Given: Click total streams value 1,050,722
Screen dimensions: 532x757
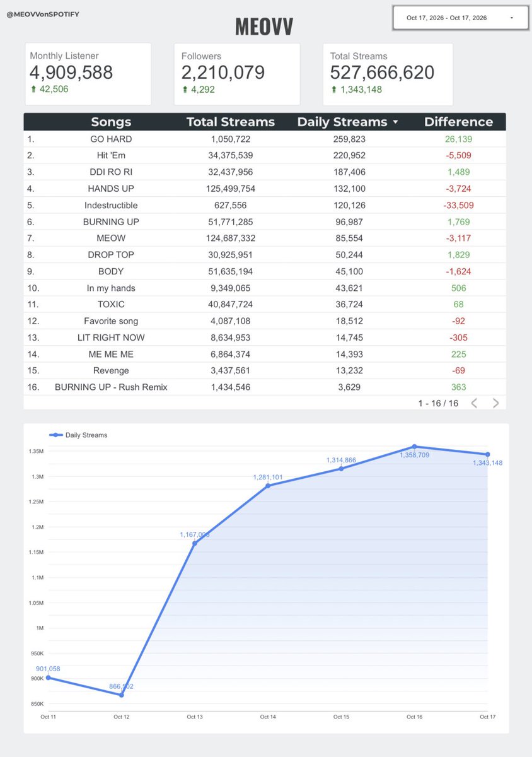Looking at the screenshot, I should (x=229, y=139).
